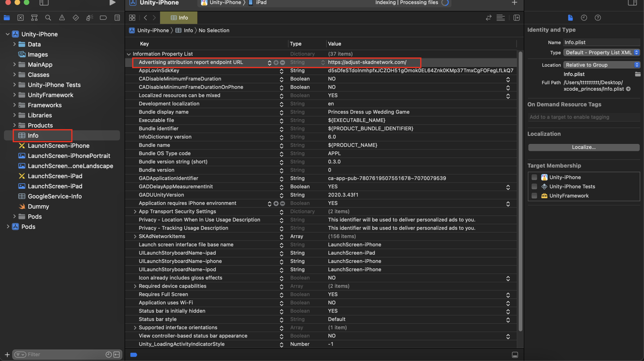The height and width of the screenshot is (361, 644).
Task: Open the Find navigator magnifier icon
Action: pyautogui.click(x=48, y=18)
